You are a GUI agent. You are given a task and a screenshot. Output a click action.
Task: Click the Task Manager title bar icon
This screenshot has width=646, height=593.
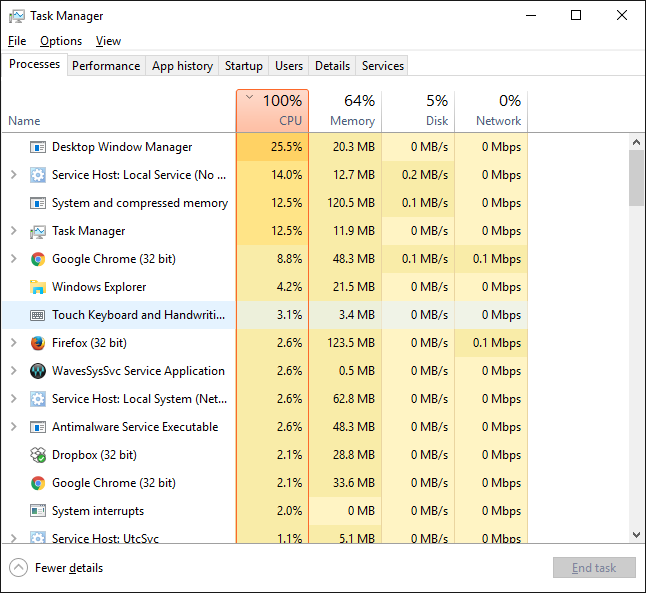[17, 16]
